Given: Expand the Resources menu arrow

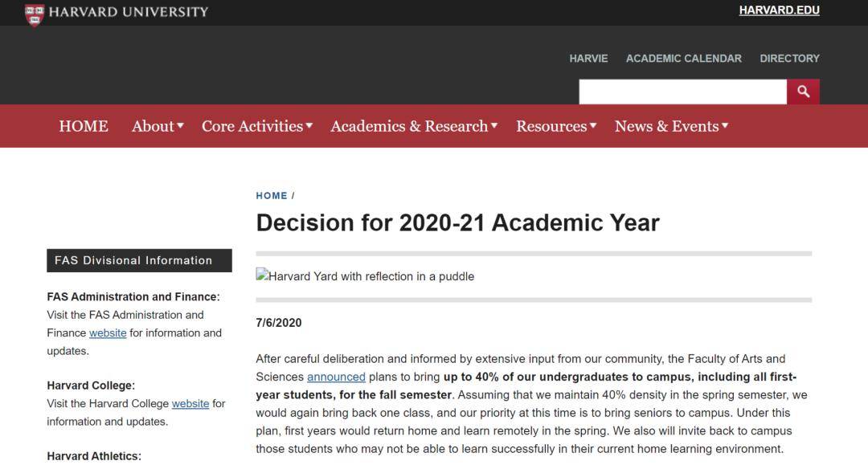Looking at the screenshot, I should 593,126.
